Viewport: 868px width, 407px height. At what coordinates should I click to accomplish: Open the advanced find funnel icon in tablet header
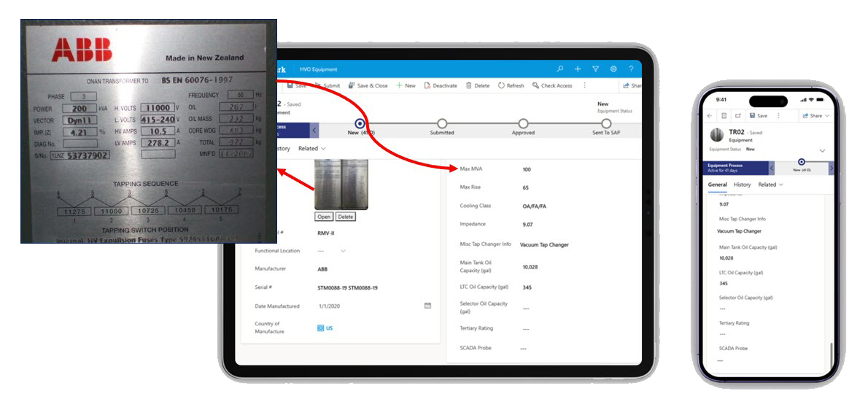click(x=596, y=69)
